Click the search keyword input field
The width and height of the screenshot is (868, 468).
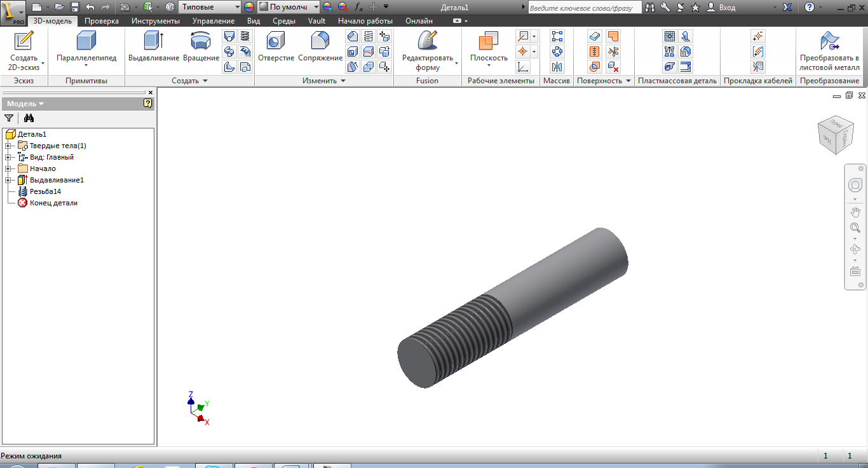point(585,8)
